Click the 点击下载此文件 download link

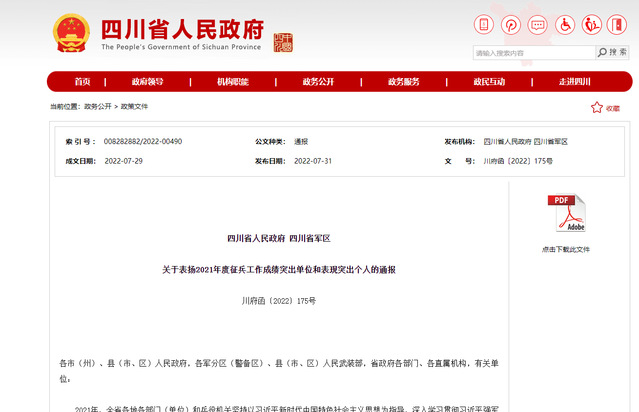coord(566,249)
